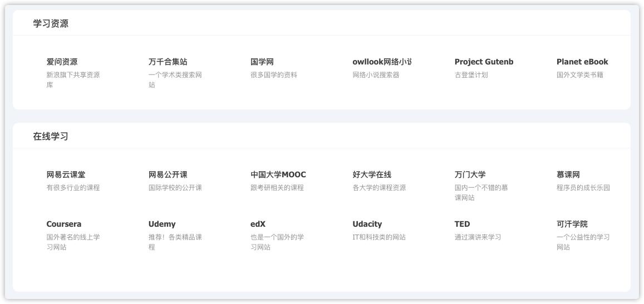Viewport: 644px width, 304px height.
Task: Open the 中国大学MOOC link
Action: tap(278, 175)
